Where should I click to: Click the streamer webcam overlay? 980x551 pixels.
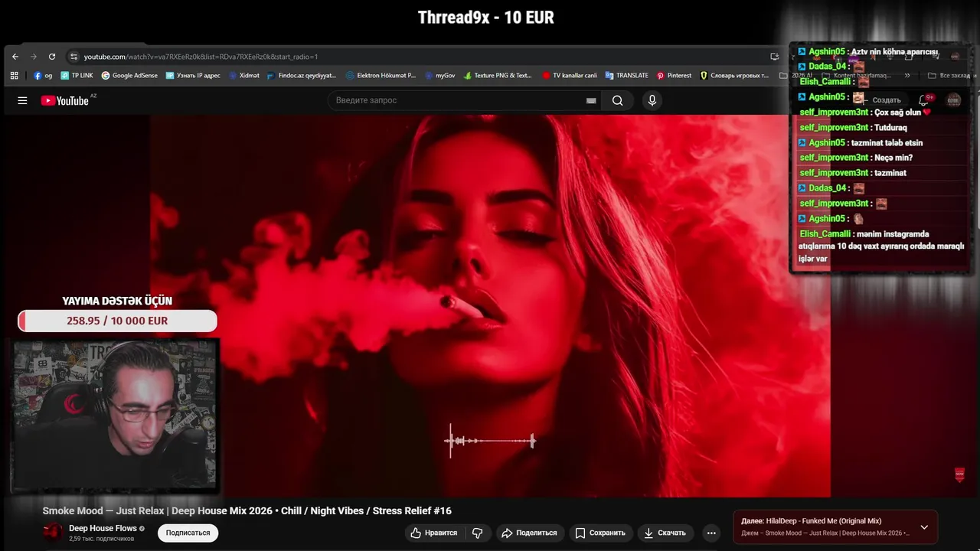tap(114, 414)
